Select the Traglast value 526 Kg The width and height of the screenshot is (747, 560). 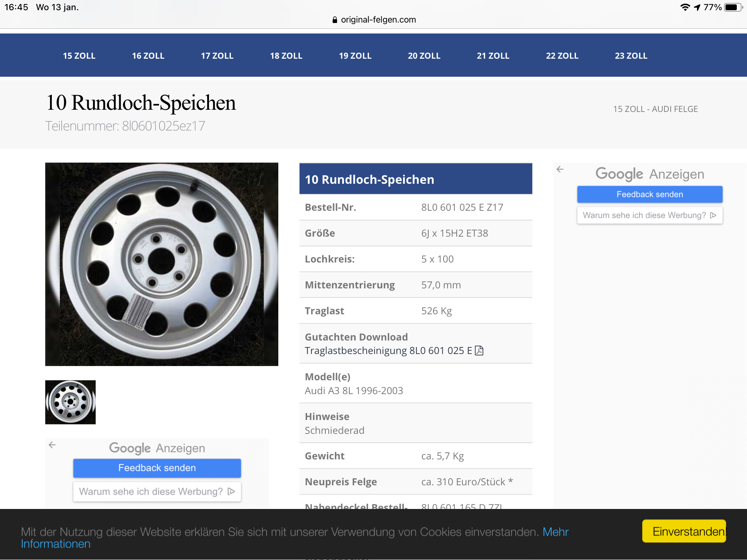pos(437,311)
